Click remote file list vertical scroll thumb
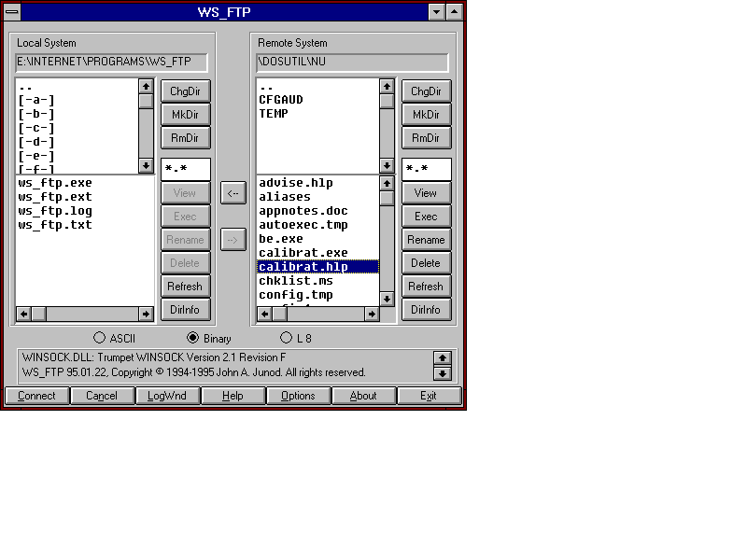The width and height of the screenshot is (747, 560). pos(387,198)
